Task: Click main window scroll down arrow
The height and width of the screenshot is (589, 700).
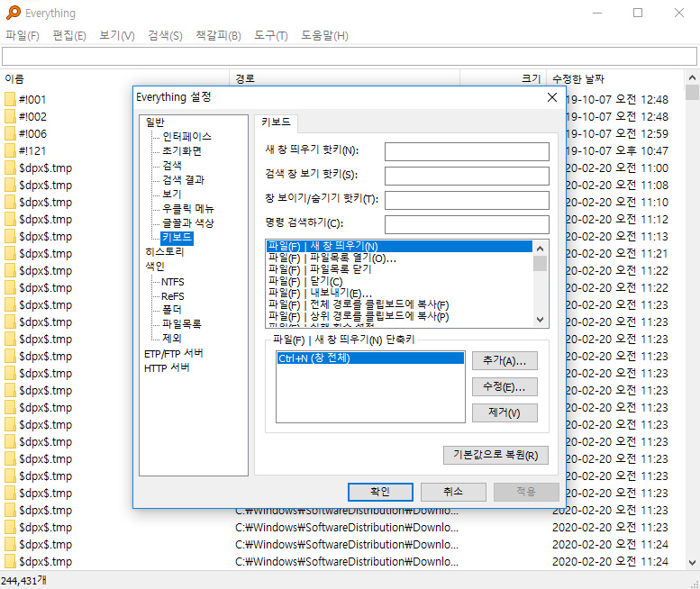Action: [692, 563]
